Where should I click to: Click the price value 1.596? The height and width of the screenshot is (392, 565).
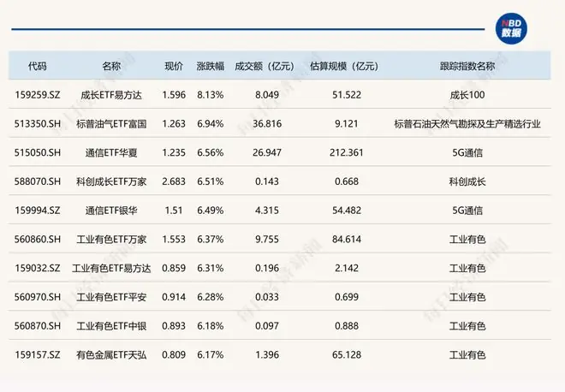(x=174, y=95)
